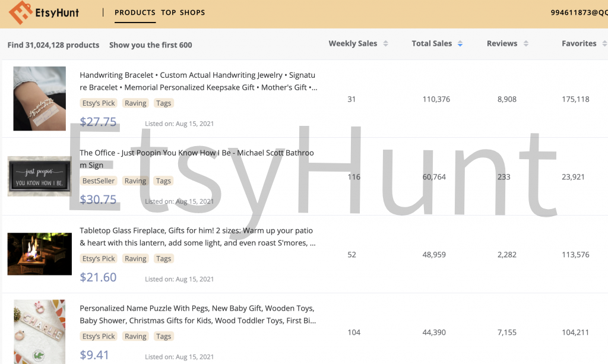Image resolution: width=608 pixels, height=364 pixels.
Task: Sort by Weekly Sales arrows
Action: pyautogui.click(x=385, y=44)
